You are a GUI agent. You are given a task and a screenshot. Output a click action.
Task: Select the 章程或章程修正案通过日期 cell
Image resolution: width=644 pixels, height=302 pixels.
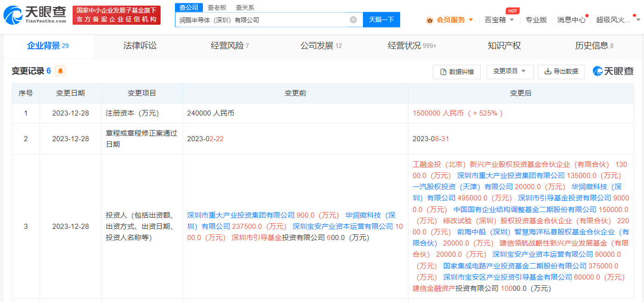pyautogui.click(x=141, y=139)
